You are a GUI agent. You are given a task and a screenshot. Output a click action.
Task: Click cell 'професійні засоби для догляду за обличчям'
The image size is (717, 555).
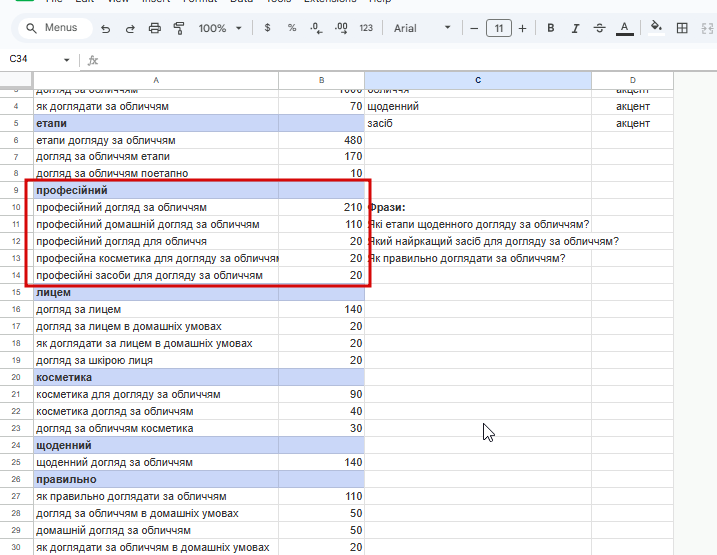[x=156, y=275]
